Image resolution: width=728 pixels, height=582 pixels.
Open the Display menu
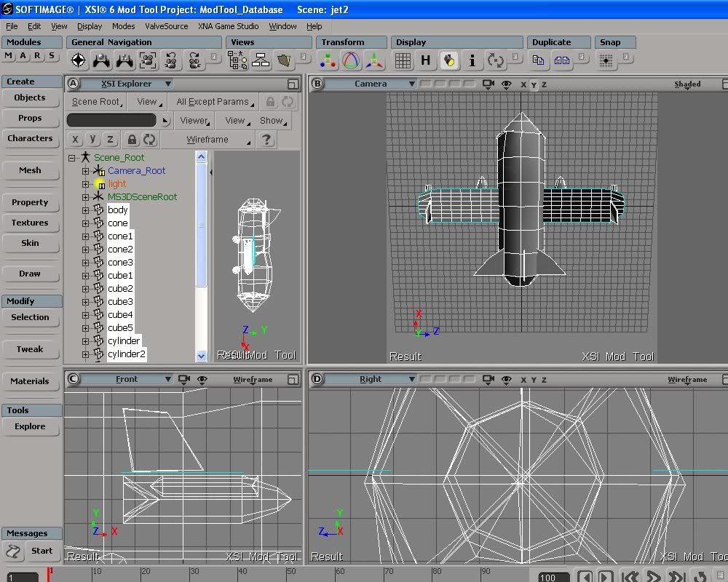point(89,26)
